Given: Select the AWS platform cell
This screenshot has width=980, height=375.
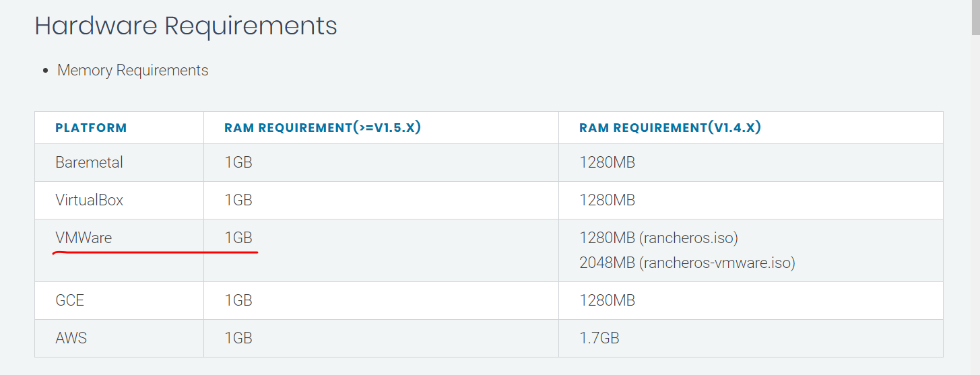Looking at the screenshot, I should point(71,338).
